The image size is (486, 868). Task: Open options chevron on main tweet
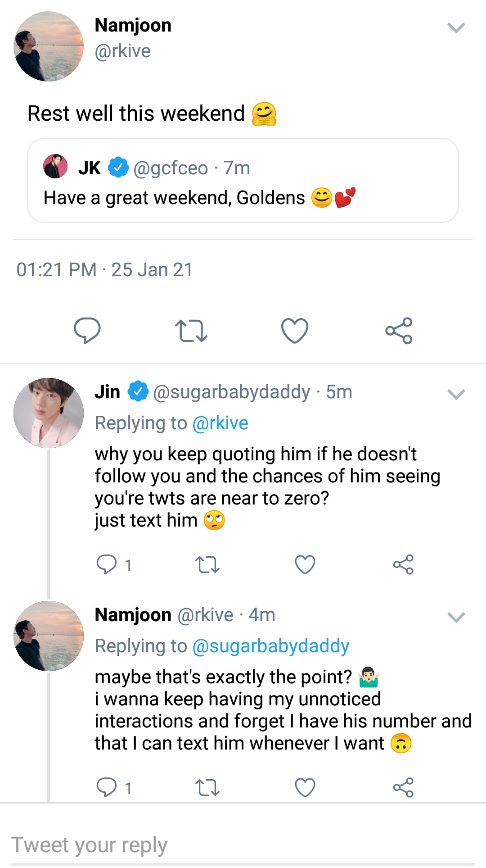click(456, 28)
